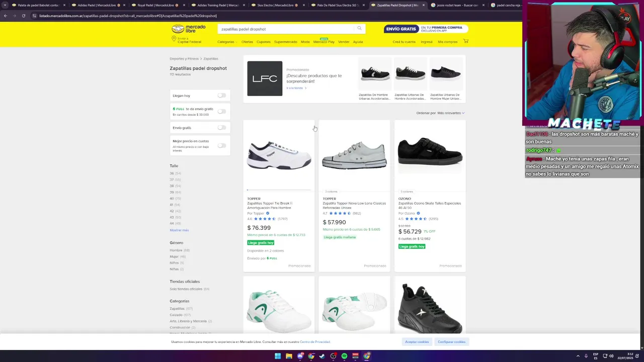644x362 pixels.
Task: Open the tab search chevron in Chrome
Action: tap(5, 5)
